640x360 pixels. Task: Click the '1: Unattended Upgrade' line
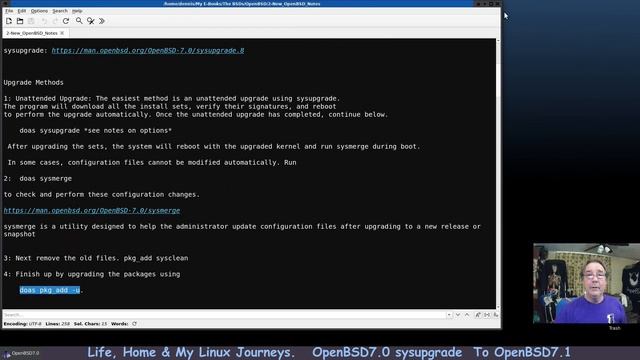click(x=172, y=98)
